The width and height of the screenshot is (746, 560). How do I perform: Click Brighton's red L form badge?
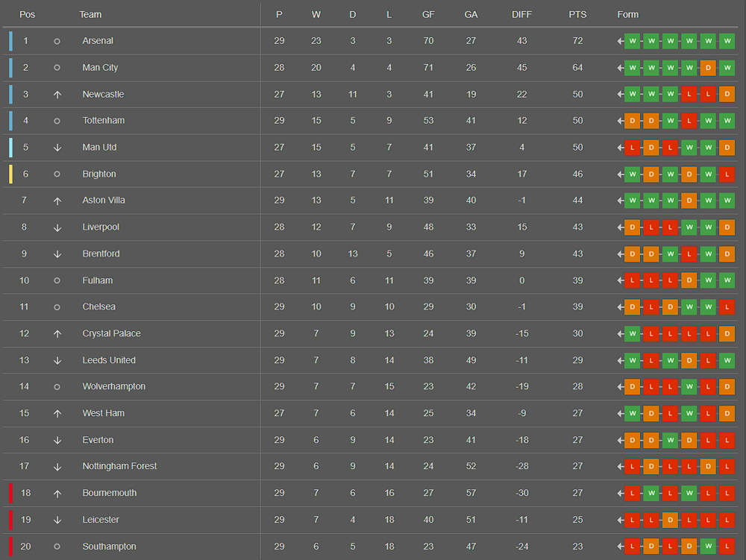pos(727,174)
